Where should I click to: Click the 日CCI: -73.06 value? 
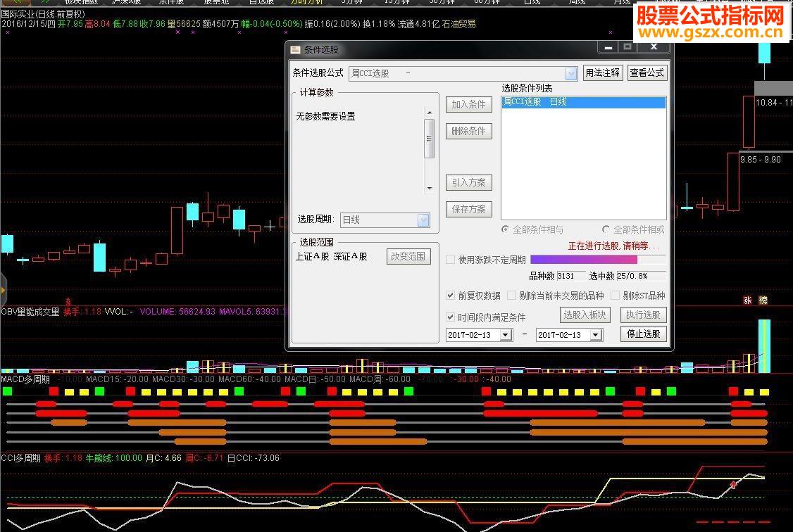pyautogui.click(x=253, y=458)
